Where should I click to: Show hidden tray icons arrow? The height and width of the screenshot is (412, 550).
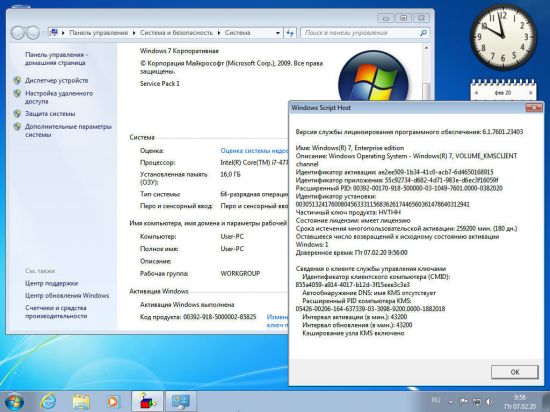click(x=451, y=402)
